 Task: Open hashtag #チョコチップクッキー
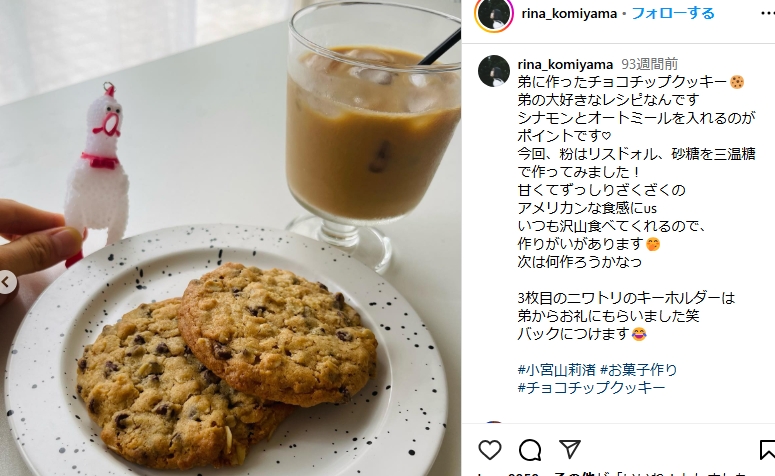(x=591, y=388)
